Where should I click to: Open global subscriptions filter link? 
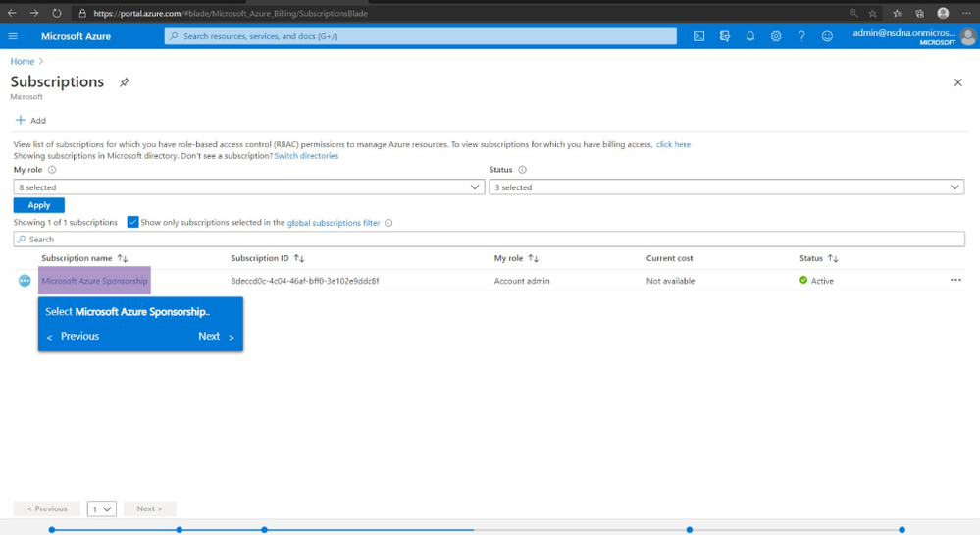[x=334, y=223]
